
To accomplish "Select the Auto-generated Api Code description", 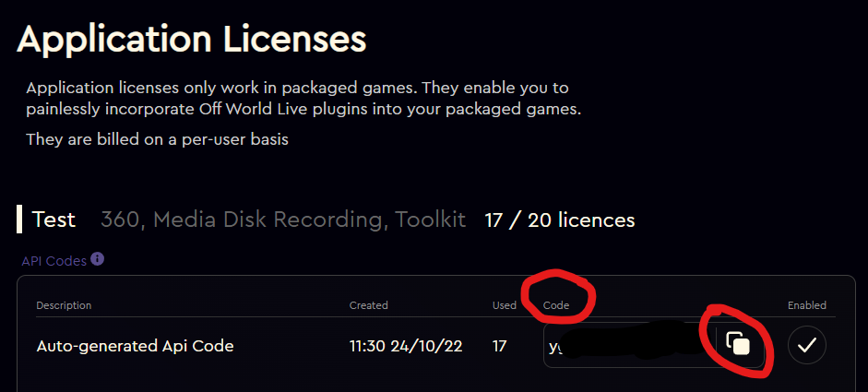I will pyautogui.click(x=135, y=347).
